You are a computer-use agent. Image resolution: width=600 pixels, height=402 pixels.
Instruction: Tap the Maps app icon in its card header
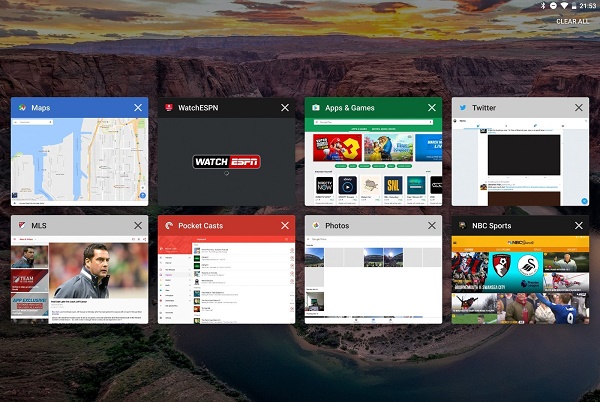tap(22, 108)
